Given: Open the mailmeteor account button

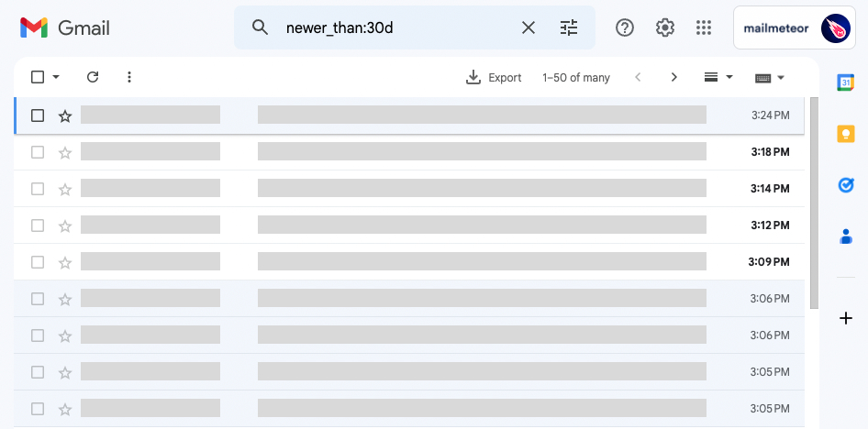Looking at the screenshot, I should (x=794, y=27).
